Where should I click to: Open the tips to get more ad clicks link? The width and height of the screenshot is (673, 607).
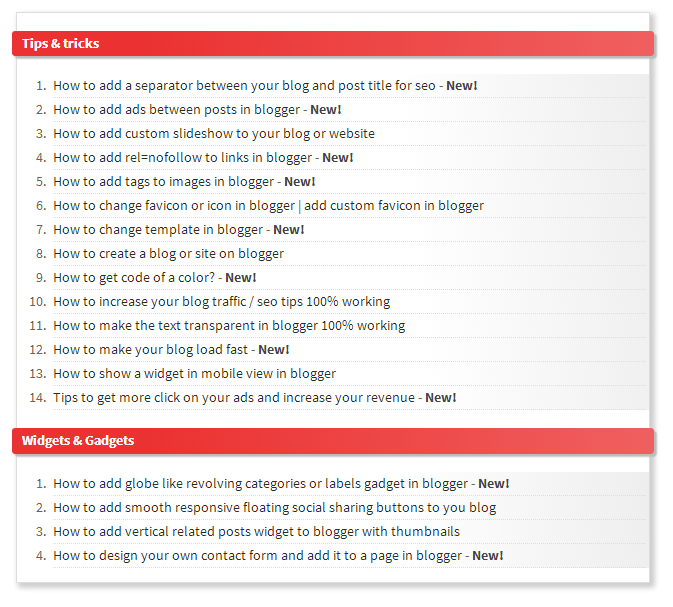[233, 398]
